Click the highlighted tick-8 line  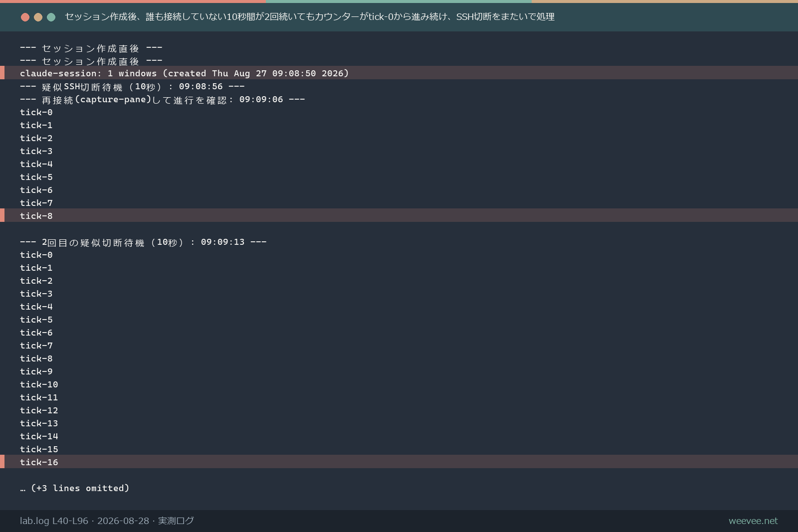(399, 215)
